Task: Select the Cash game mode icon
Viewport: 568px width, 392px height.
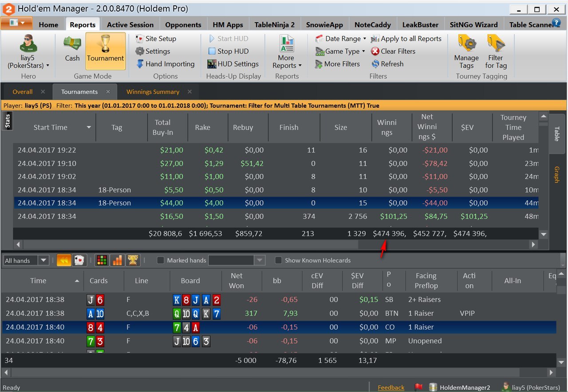Action: (72, 49)
